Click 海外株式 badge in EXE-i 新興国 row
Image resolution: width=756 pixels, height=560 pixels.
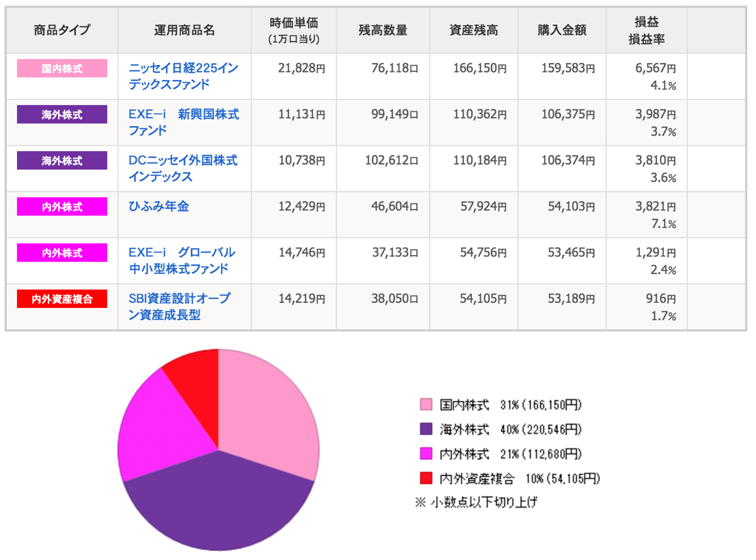coord(62,115)
